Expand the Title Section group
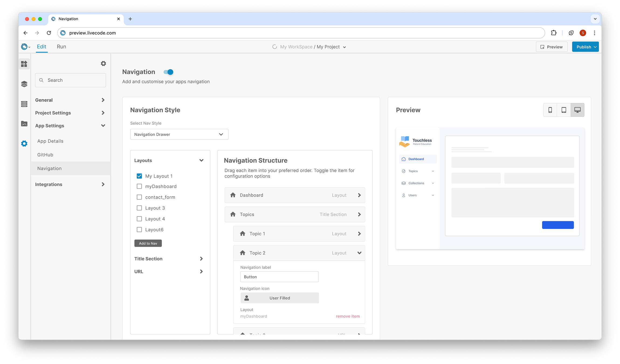620x364 pixels. click(168, 259)
